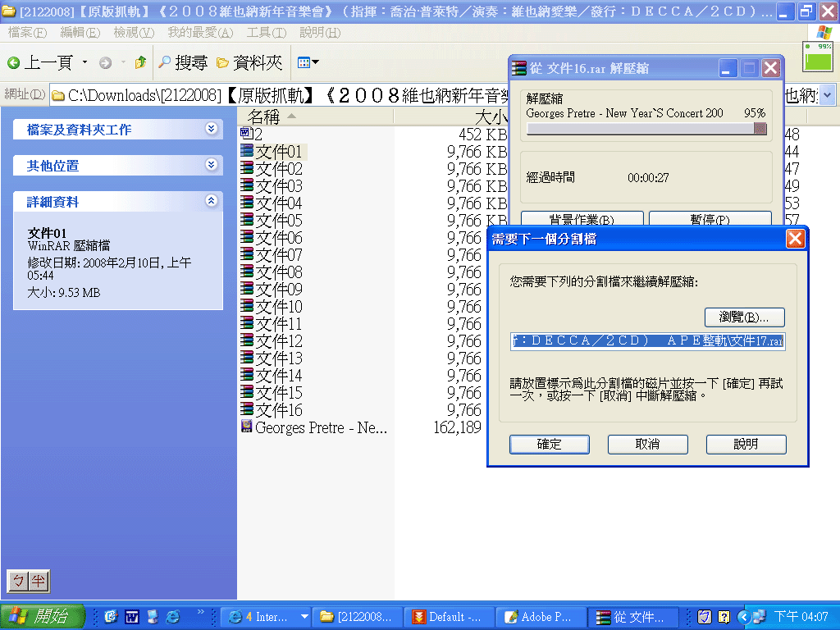This screenshot has height=630, width=840.
Task: Expand hidden system tray icons arrow
Action: 743,617
